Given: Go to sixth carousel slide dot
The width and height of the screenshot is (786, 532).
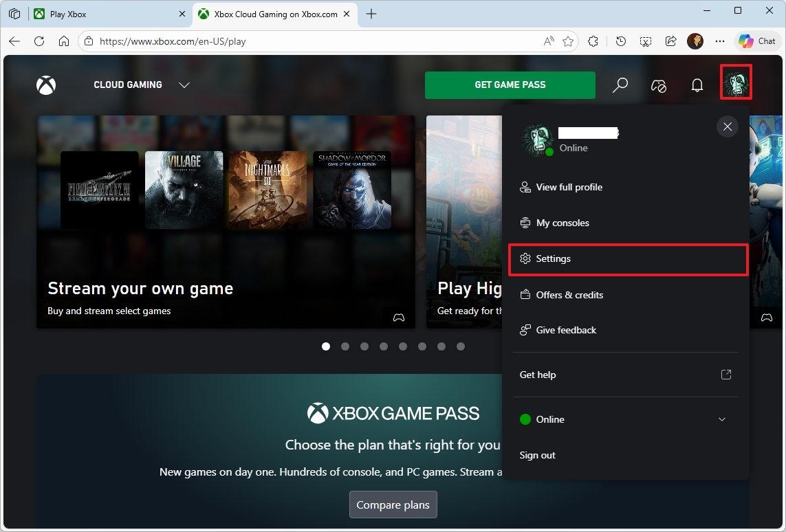Looking at the screenshot, I should pyautogui.click(x=422, y=346).
